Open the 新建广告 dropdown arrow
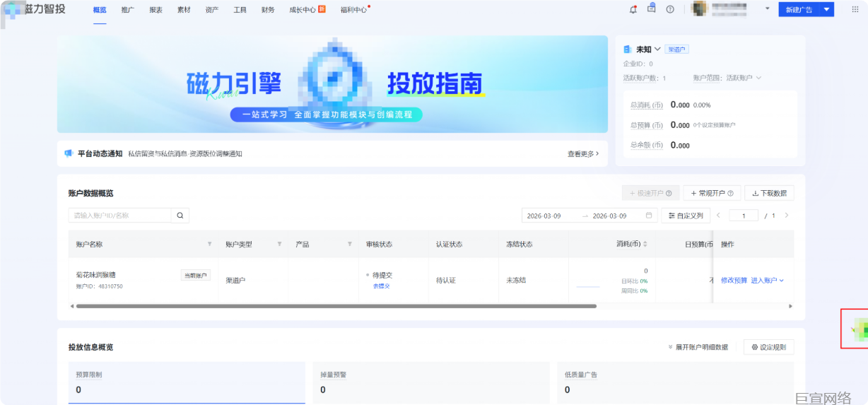The height and width of the screenshot is (405, 868). tap(826, 10)
